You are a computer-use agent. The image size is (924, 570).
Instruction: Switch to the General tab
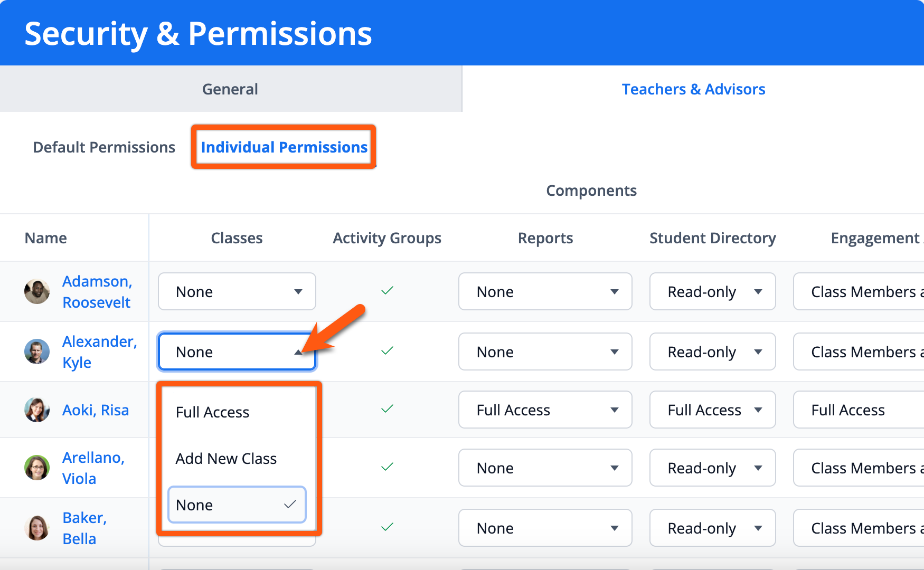pos(231,89)
